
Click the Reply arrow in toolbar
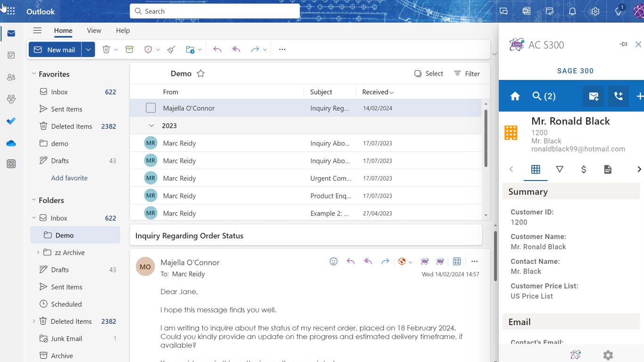[x=217, y=49]
